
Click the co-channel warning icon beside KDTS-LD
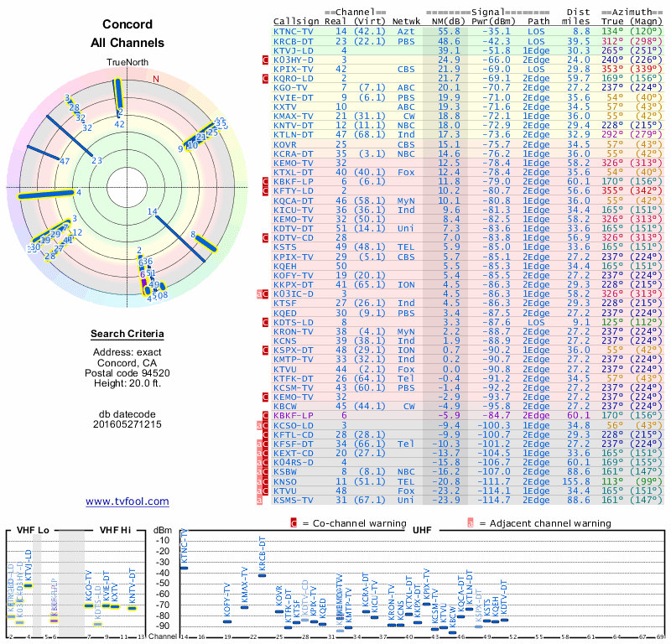pyautogui.click(x=265, y=322)
